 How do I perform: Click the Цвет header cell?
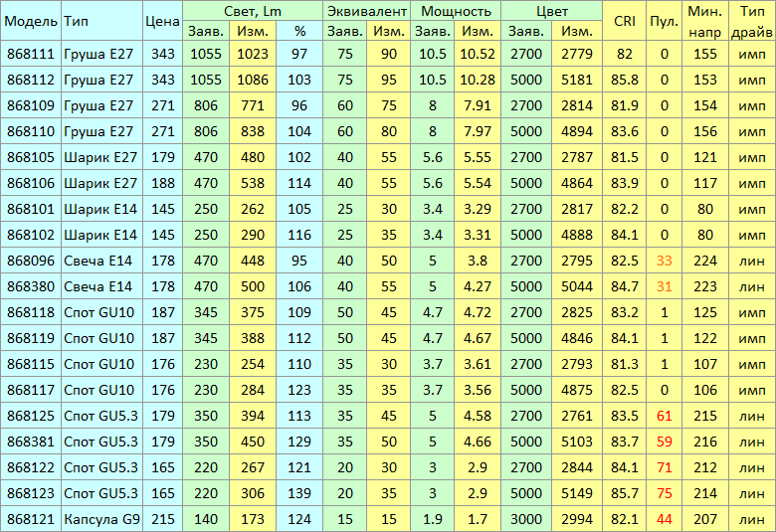[x=552, y=11]
